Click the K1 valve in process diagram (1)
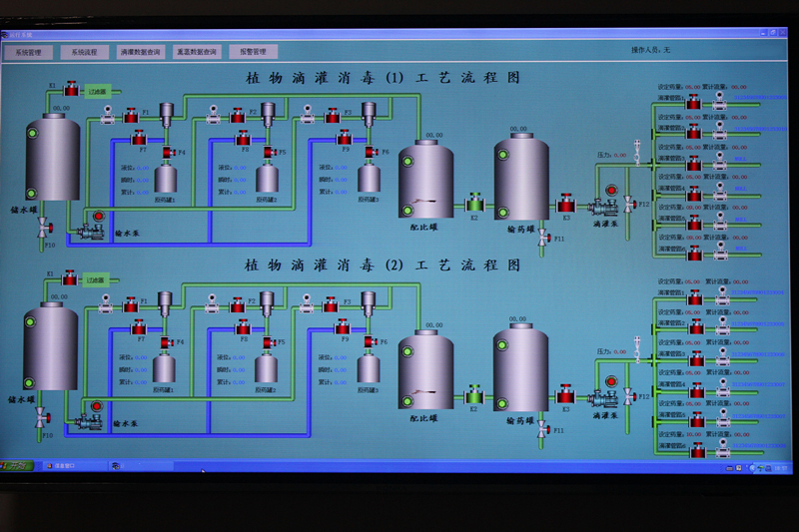Screen dimensions: 799x532 tap(71, 92)
